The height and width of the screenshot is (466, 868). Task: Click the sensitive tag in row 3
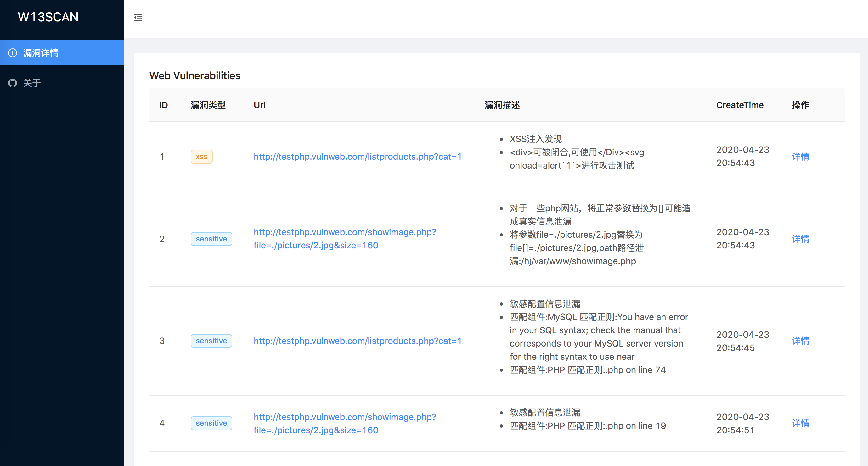(211, 341)
